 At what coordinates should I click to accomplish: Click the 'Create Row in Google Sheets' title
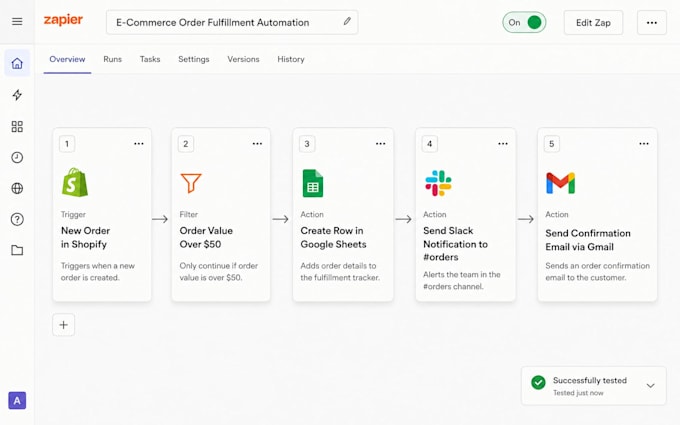coord(333,237)
